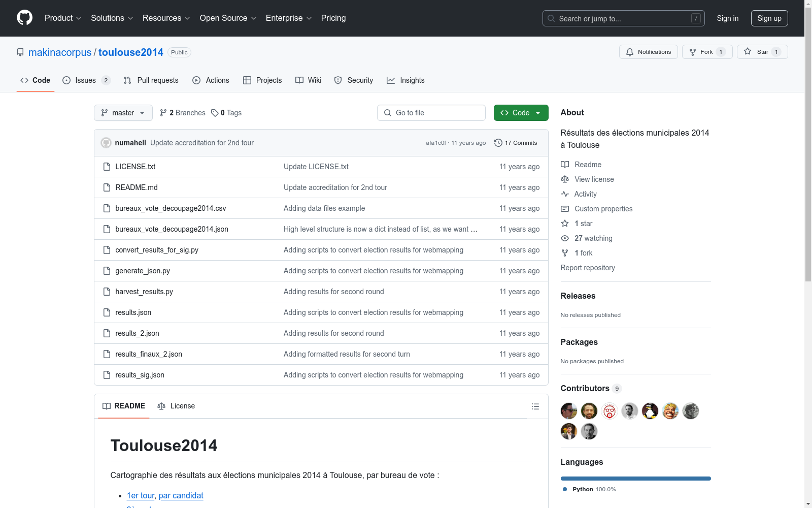Click the file icon beside convert_results_for_sig.py
The image size is (812, 508).
click(x=107, y=250)
